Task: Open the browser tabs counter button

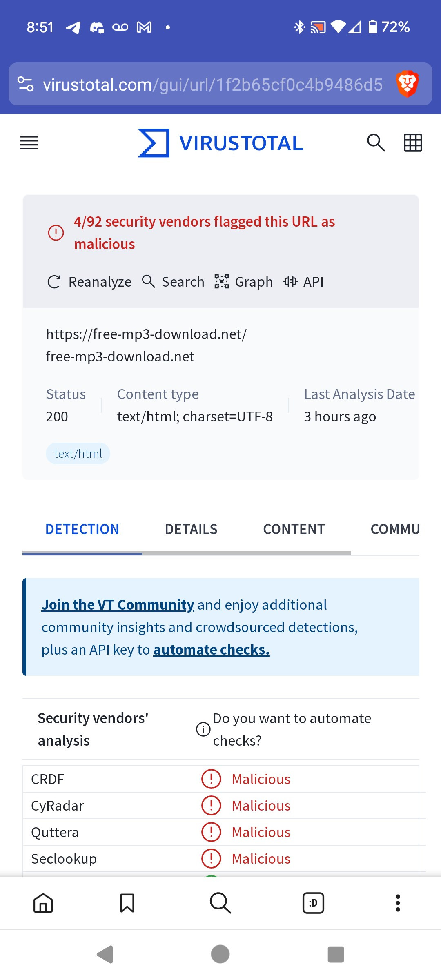Action: (313, 903)
